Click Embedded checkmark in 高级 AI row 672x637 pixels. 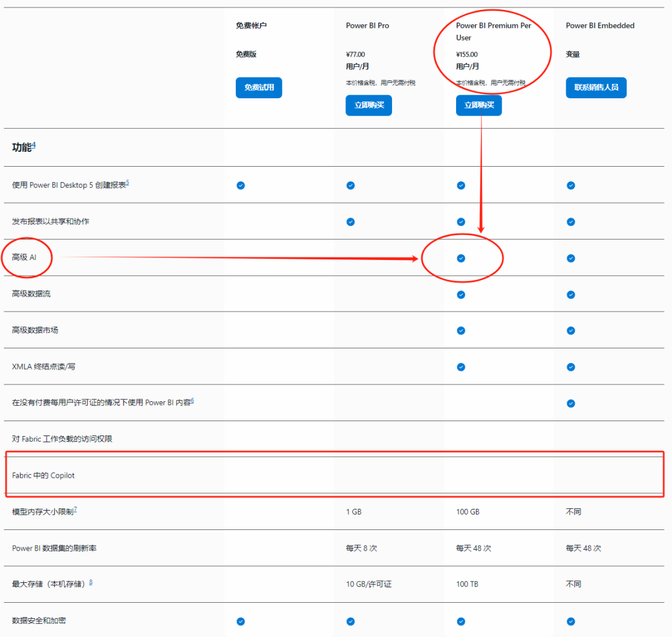(571, 258)
